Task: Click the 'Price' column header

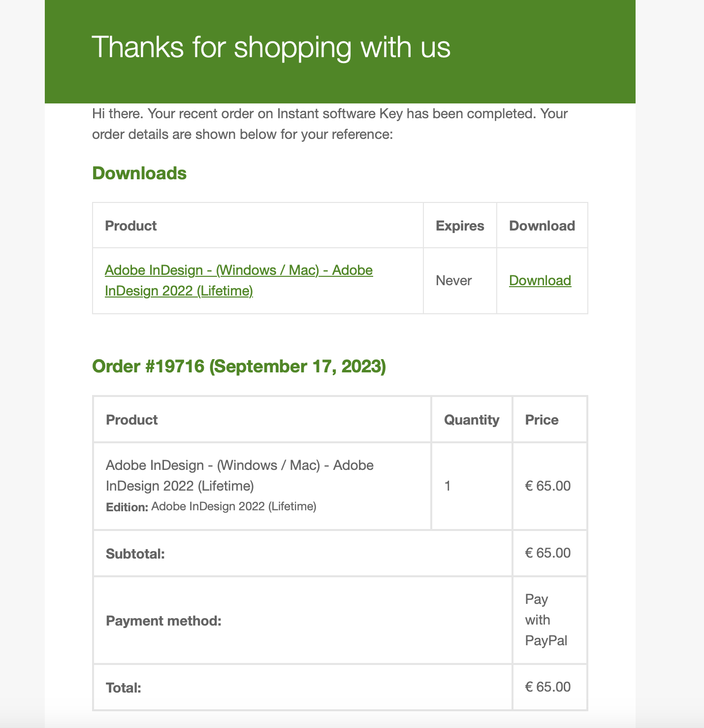Action: click(x=542, y=420)
